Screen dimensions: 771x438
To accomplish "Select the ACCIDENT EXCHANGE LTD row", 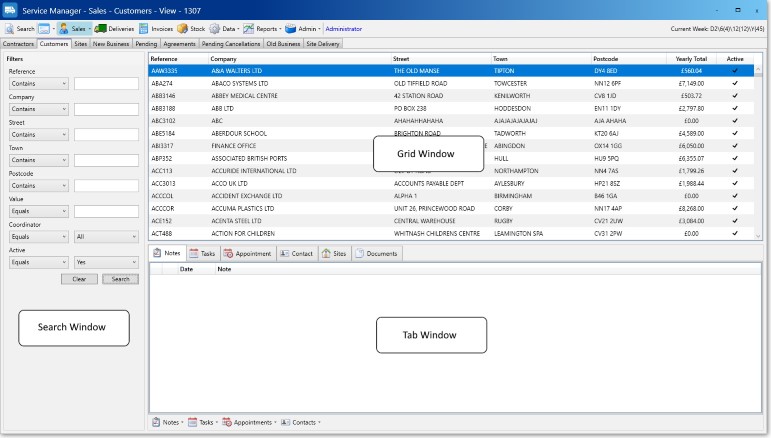I will click(451, 196).
